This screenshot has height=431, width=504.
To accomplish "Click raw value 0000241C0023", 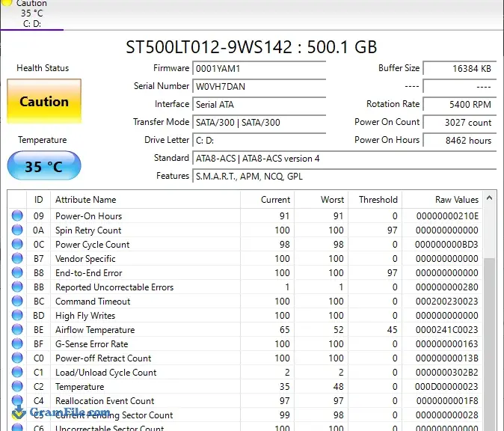I will [447, 330].
